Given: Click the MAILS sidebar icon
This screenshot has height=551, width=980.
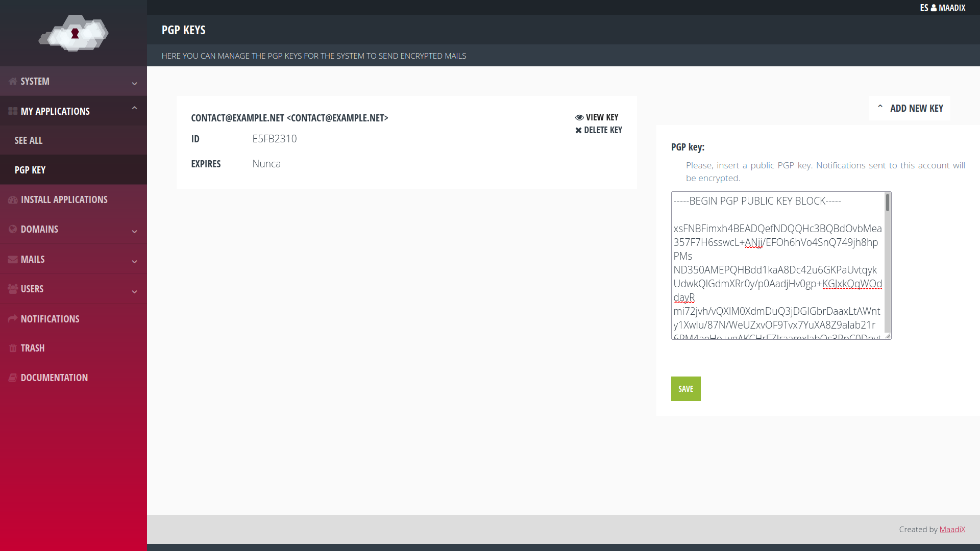Looking at the screenshot, I should (12, 259).
